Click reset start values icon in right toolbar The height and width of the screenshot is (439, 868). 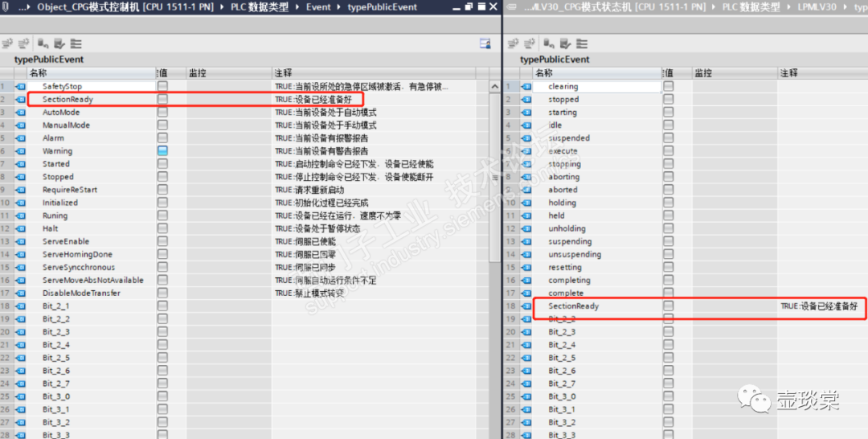pos(549,43)
